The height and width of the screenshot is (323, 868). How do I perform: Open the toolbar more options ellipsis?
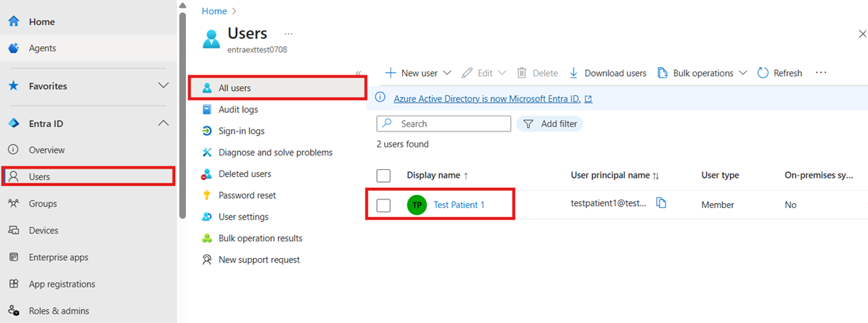[821, 73]
